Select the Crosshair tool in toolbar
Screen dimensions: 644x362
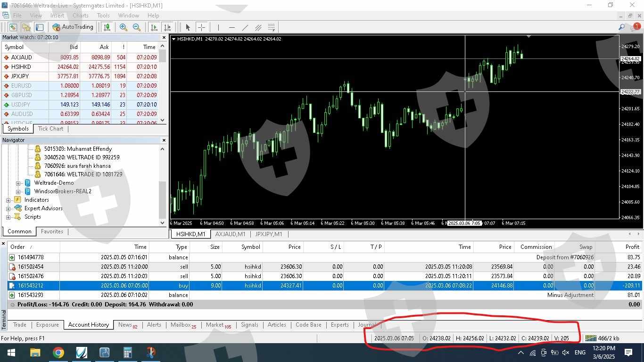[201, 27]
